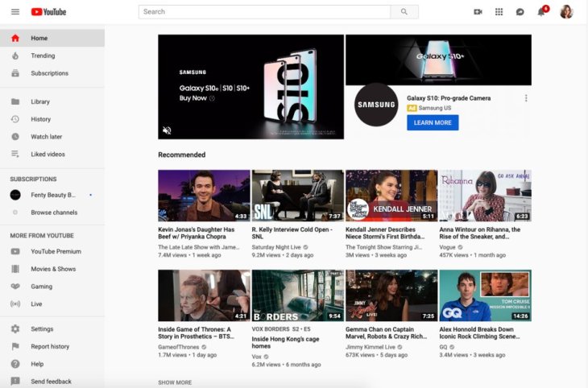Open the user account avatar
The image size is (588, 388).
[566, 12]
